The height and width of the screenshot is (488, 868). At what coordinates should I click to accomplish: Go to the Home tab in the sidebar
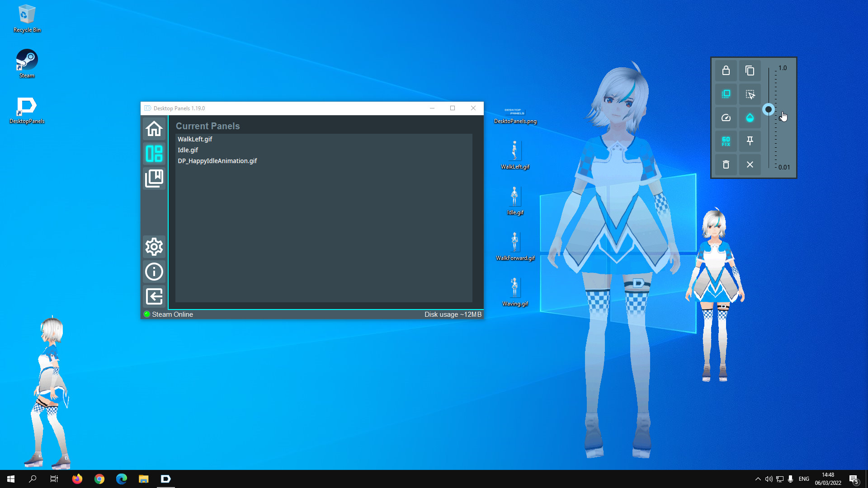[x=154, y=129]
